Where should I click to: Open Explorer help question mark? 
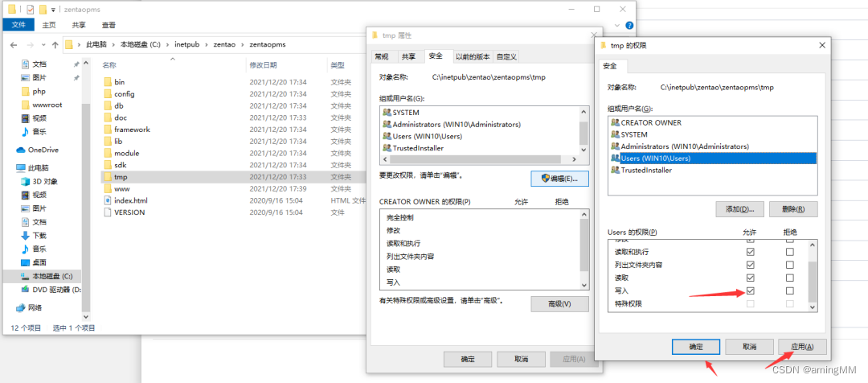629,26
